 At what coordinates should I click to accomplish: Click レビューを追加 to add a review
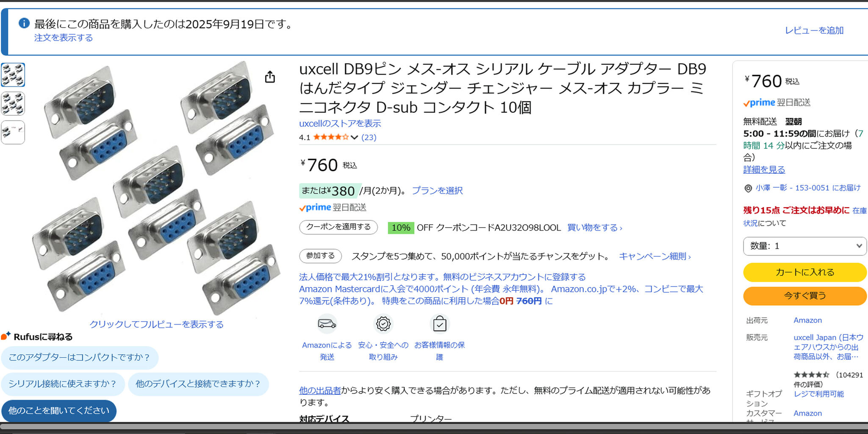[x=814, y=31]
